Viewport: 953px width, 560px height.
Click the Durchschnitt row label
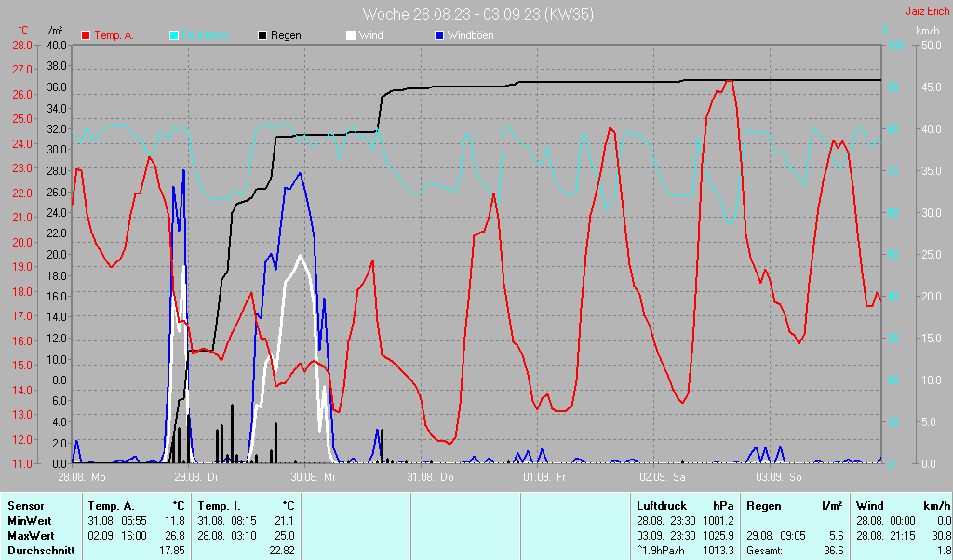point(42,551)
